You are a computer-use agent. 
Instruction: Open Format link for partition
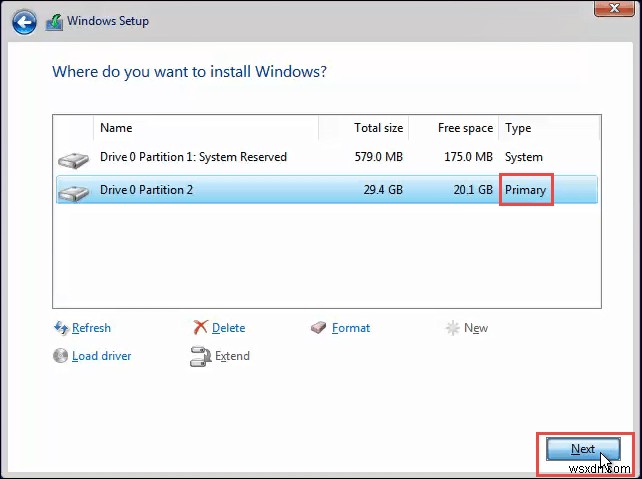point(351,328)
